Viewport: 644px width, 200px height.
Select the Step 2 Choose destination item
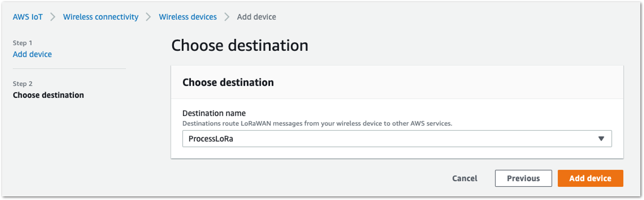(48, 95)
